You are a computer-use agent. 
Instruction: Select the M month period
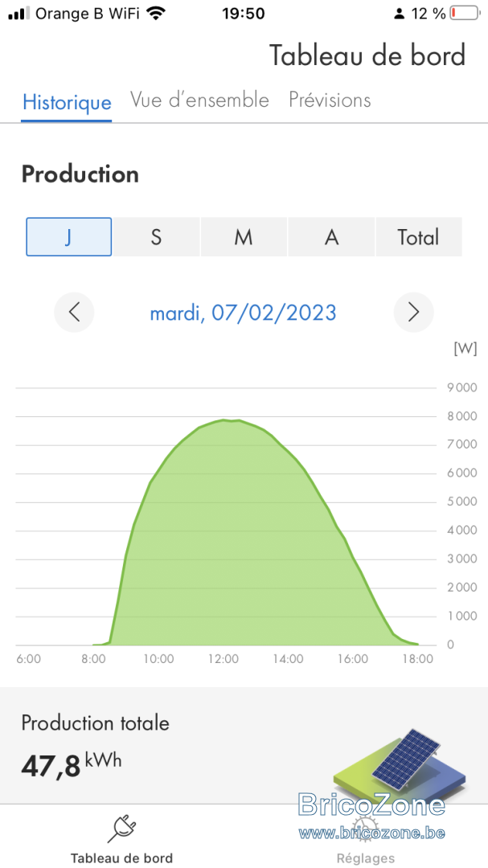pyautogui.click(x=244, y=236)
